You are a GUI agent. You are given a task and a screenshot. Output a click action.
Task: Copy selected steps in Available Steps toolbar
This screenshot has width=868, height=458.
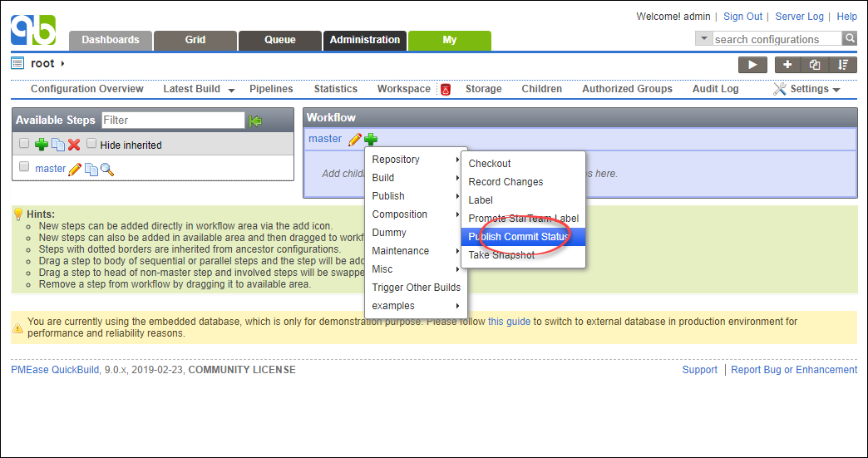coord(58,145)
